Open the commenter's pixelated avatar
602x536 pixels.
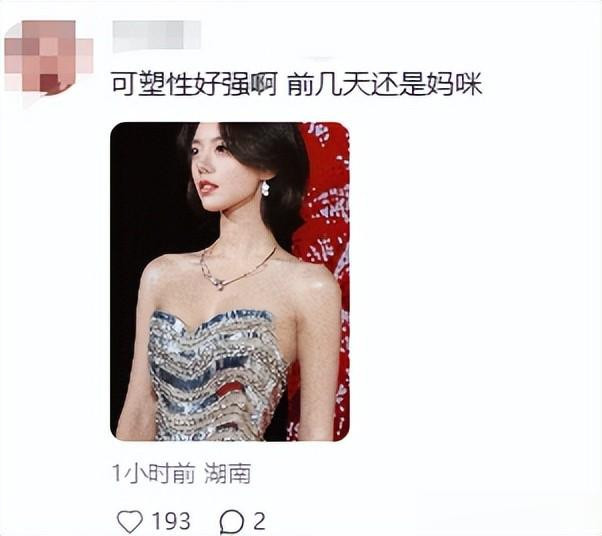pos(49,58)
